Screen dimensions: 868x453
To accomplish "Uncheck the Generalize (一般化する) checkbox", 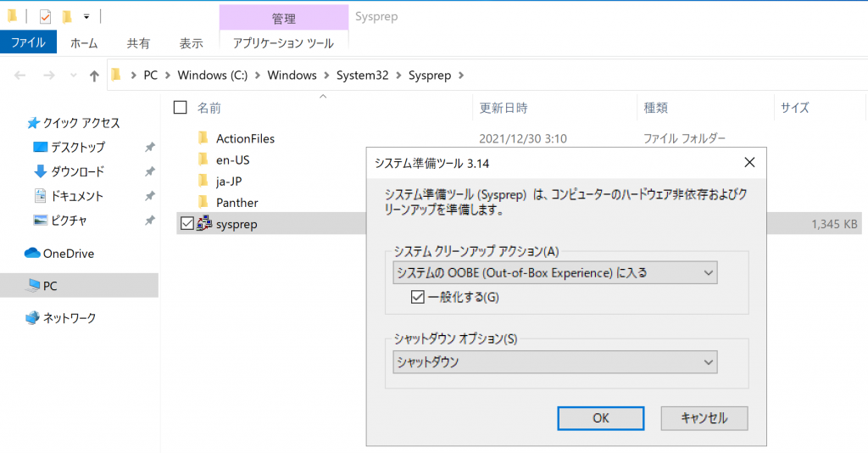I will 417,297.
